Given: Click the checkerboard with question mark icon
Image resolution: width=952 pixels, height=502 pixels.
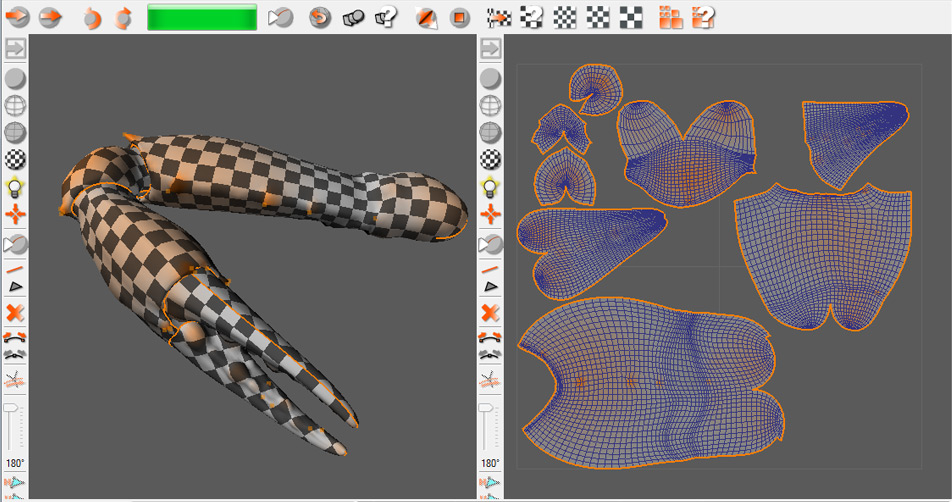Looking at the screenshot, I should point(531,17).
